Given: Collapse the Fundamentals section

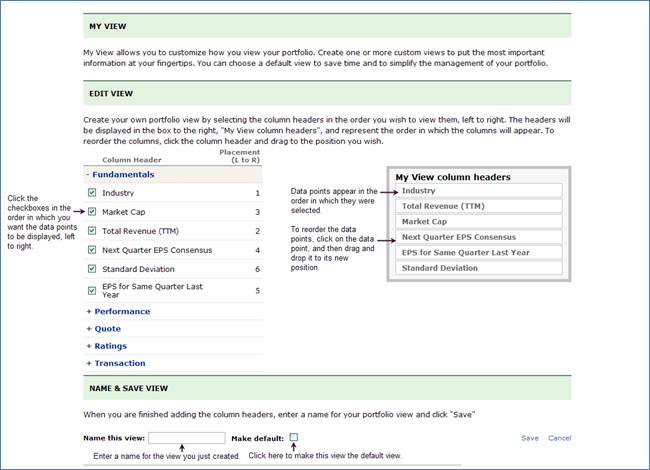Looking at the screenshot, I should 121,174.
